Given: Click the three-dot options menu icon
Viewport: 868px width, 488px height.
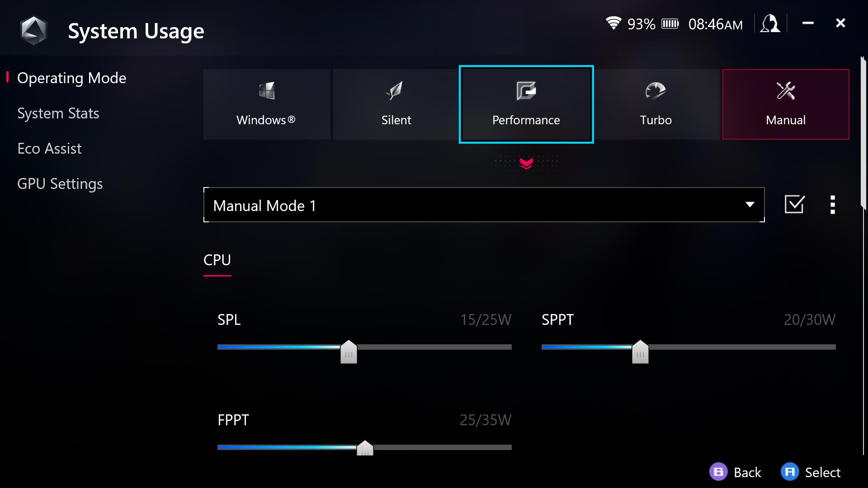Looking at the screenshot, I should point(832,204).
